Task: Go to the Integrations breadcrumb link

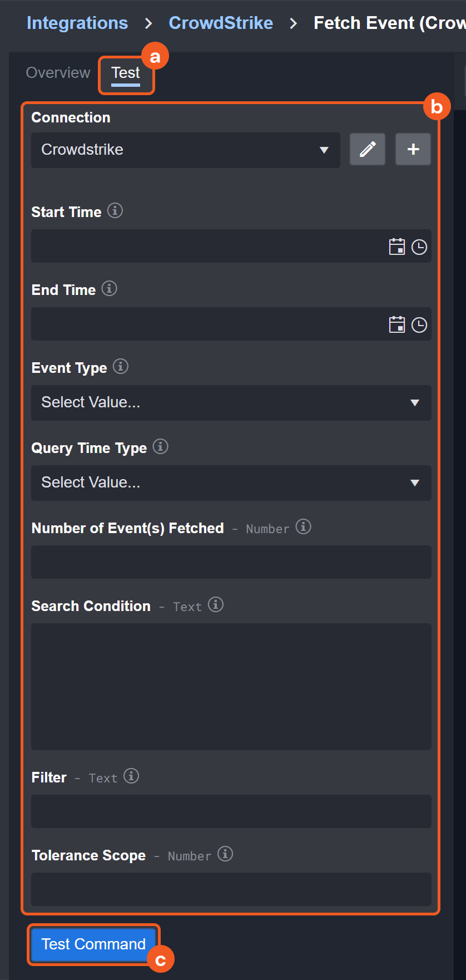Action: 77,23
